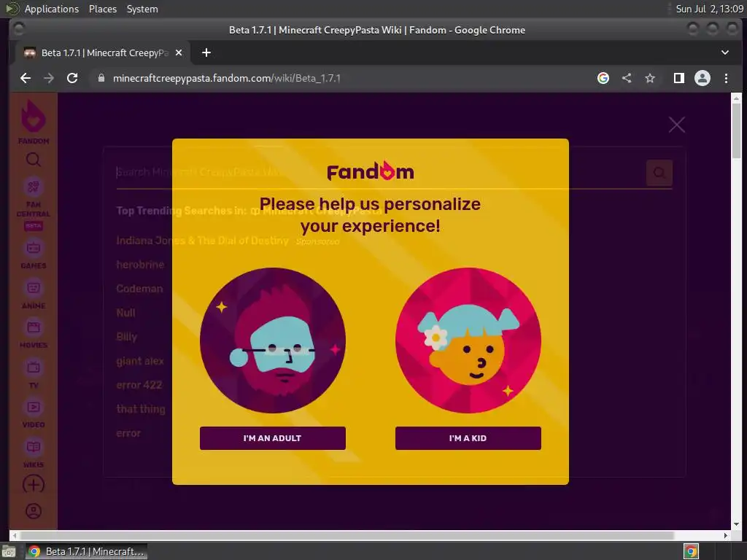Select trending search 'error 422'

pos(139,385)
